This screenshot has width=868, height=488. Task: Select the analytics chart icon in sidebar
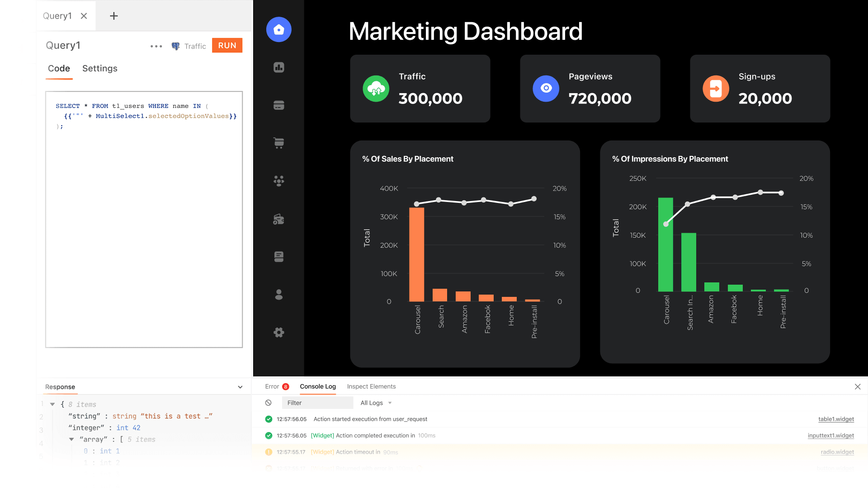278,67
